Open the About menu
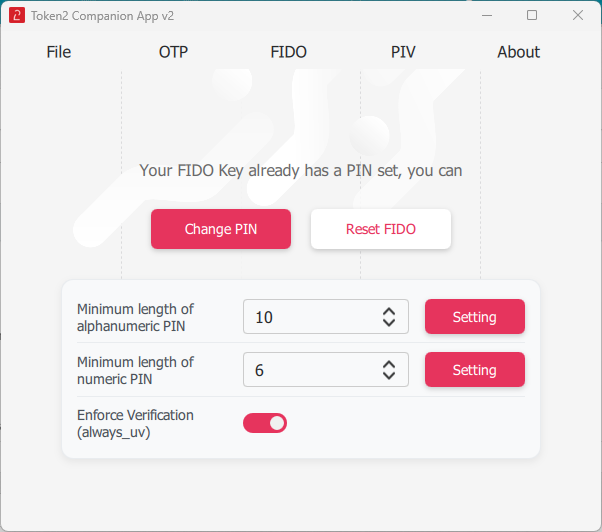This screenshot has width=602, height=532. (x=518, y=52)
